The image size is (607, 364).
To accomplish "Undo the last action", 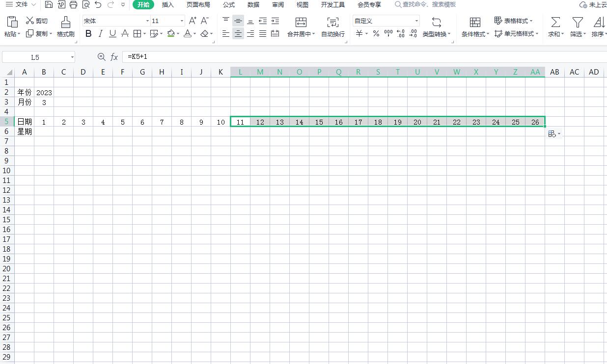I will [x=98, y=4].
